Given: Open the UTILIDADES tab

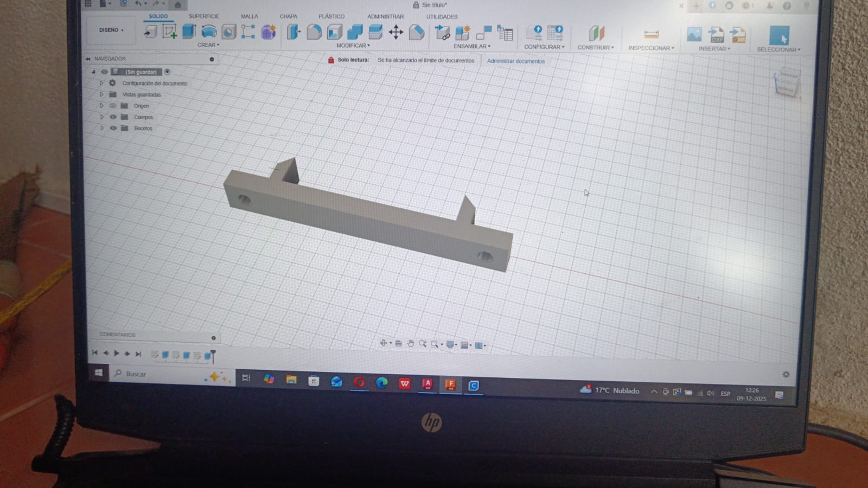Looking at the screenshot, I should [442, 17].
